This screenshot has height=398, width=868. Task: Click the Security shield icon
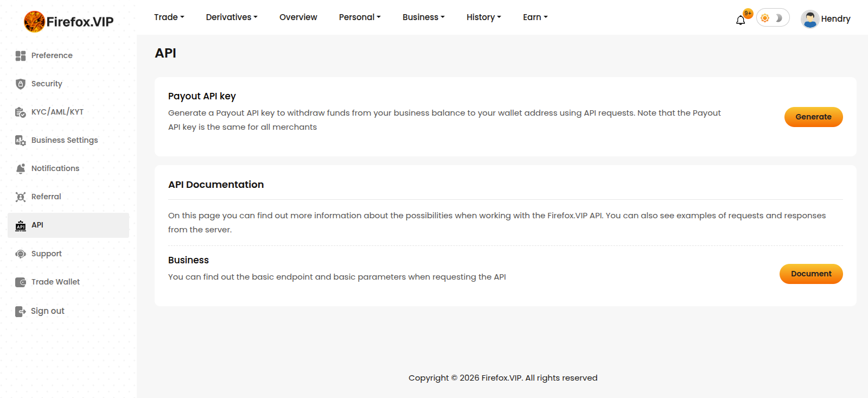[x=21, y=84]
